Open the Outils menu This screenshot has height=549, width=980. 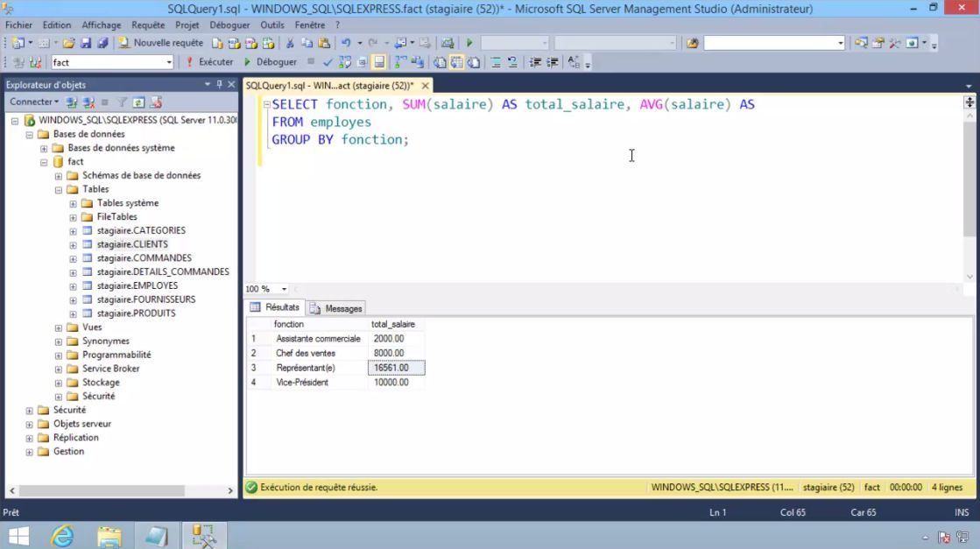tap(271, 25)
